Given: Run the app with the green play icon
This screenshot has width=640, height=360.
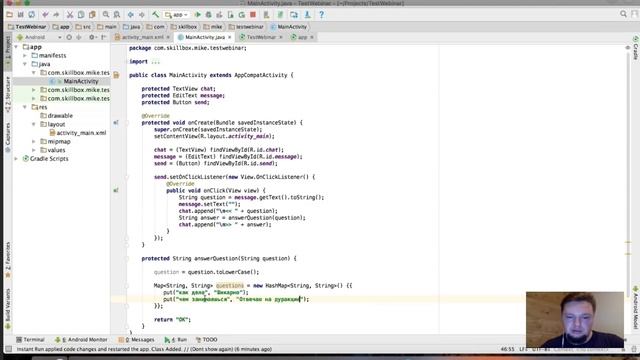Looking at the screenshot, I should click(x=198, y=15).
